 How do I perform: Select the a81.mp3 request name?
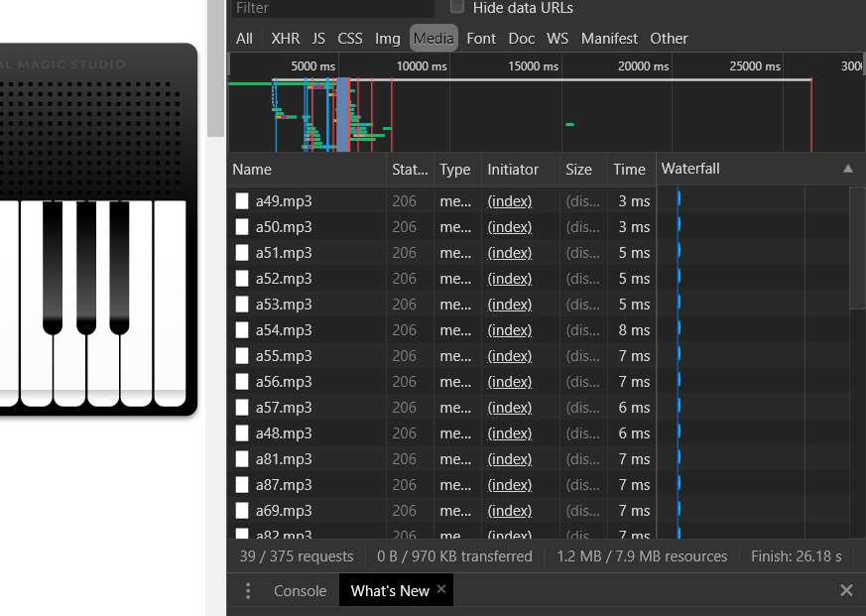284,459
